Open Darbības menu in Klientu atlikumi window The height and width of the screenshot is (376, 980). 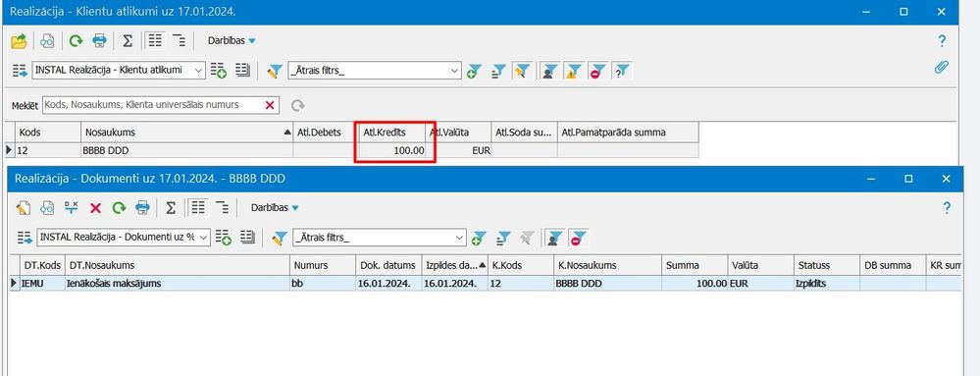point(232,40)
